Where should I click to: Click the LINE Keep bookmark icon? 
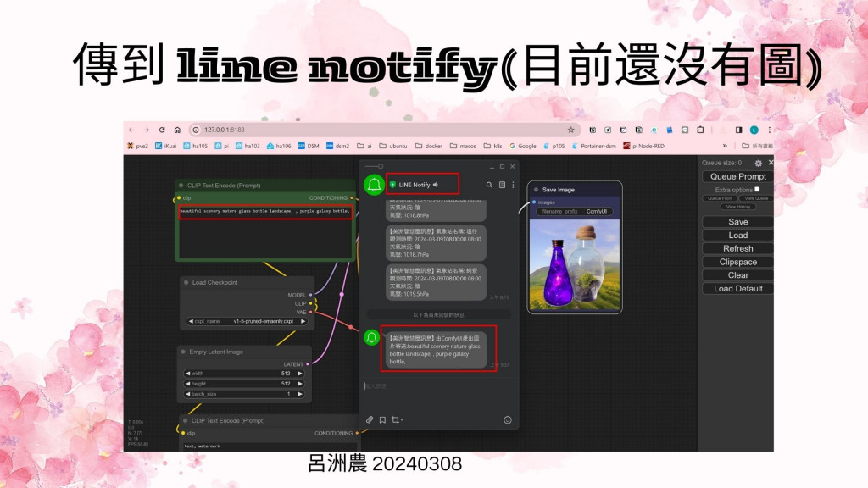(x=382, y=420)
